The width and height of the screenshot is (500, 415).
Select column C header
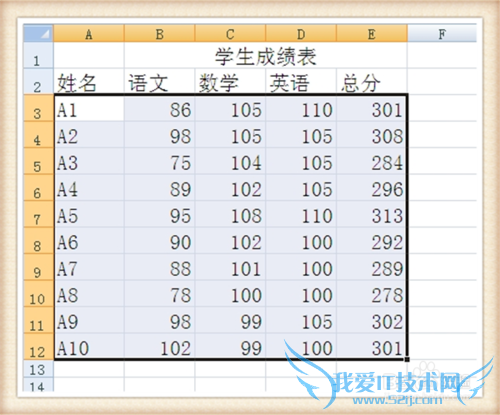pyautogui.click(x=230, y=33)
